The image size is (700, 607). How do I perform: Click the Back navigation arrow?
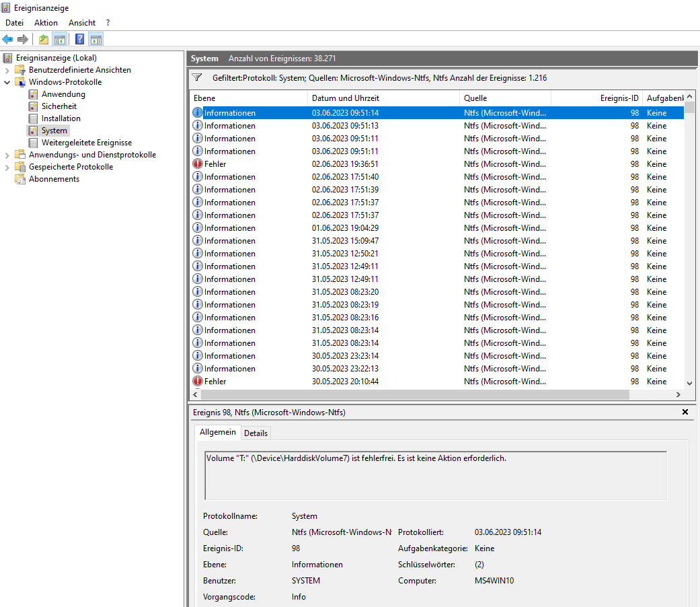(7, 39)
